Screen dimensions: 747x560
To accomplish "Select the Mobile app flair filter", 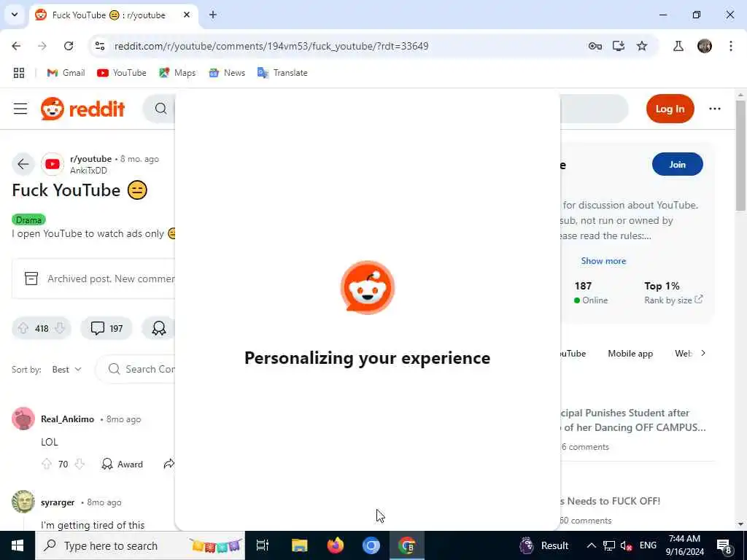I will [630, 354].
